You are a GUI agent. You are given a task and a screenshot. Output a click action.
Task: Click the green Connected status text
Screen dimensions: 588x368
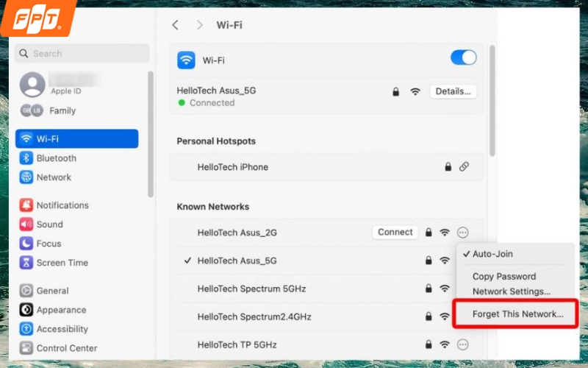pyautogui.click(x=212, y=103)
